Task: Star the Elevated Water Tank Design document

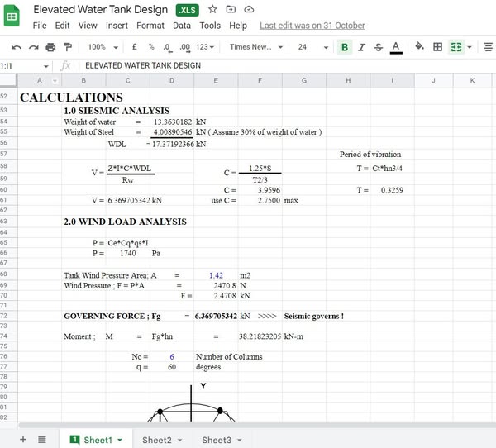Action: [x=212, y=9]
